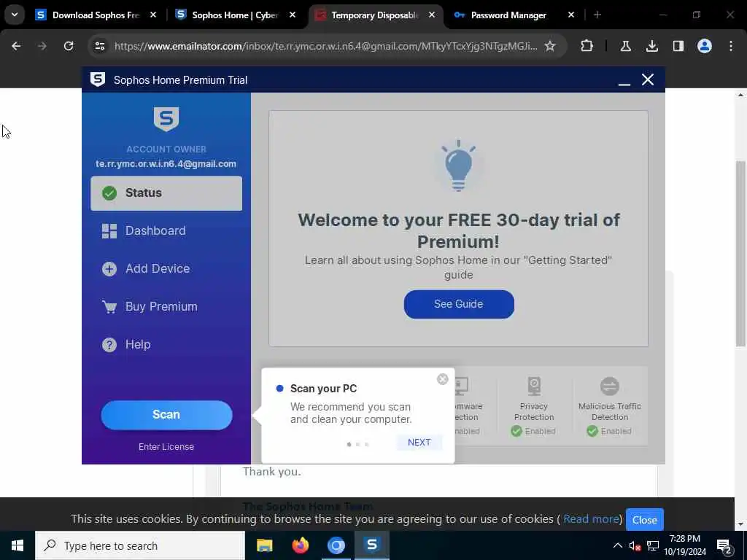The width and height of the screenshot is (747, 560).
Task: Open the cookie Read more link
Action: coord(591,519)
